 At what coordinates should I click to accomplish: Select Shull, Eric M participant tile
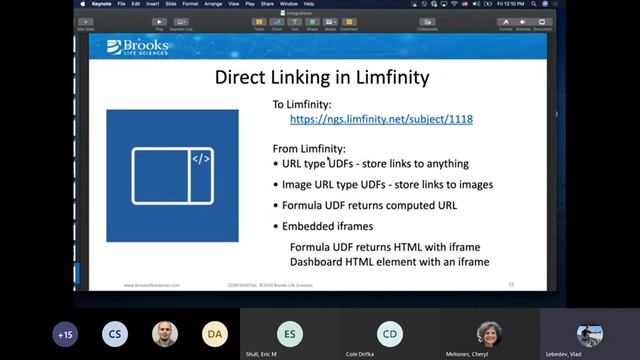pyautogui.click(x=290, y=334)
